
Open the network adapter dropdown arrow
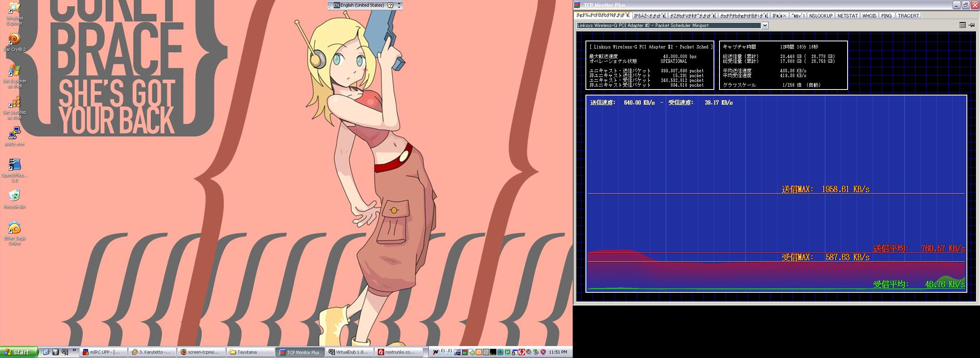click(764, 25)
